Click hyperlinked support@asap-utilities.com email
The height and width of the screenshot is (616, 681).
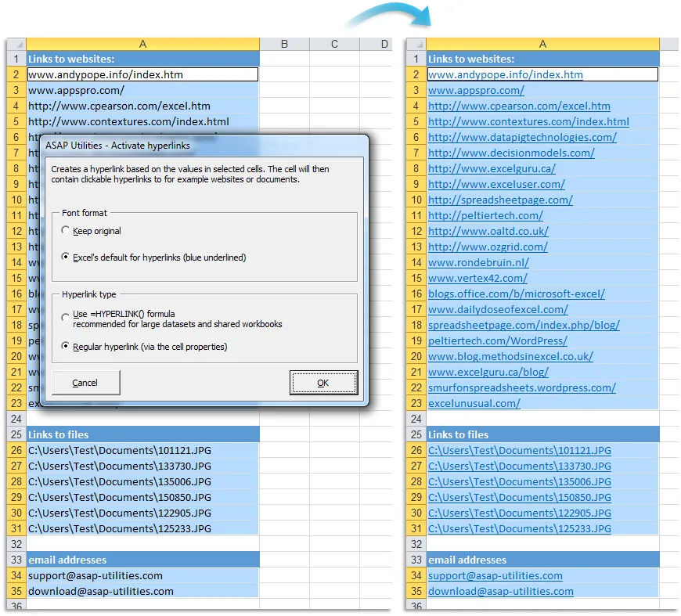(495, 575)
